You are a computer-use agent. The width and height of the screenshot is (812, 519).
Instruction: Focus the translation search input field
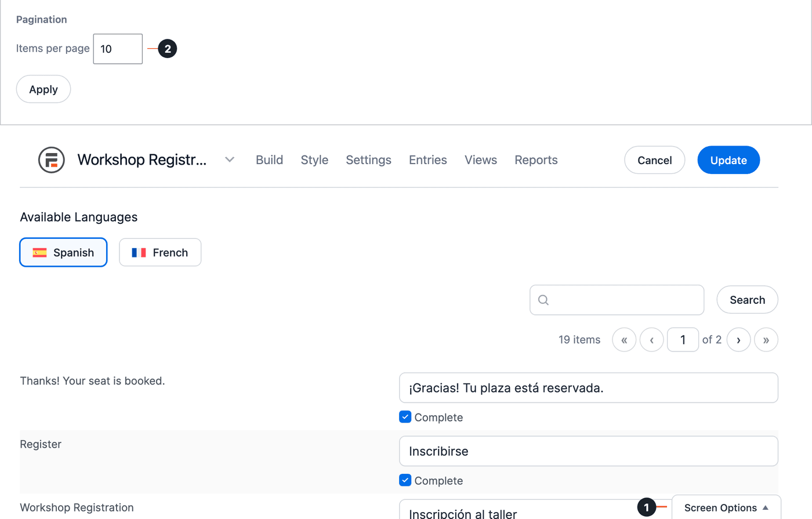(617, 300)
